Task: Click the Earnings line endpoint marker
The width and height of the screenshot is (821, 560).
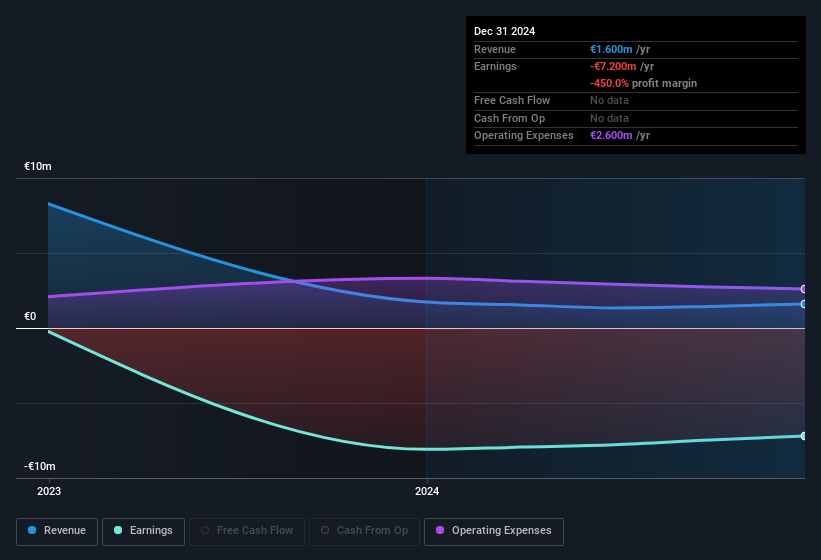Action: (x=803, y=436)
